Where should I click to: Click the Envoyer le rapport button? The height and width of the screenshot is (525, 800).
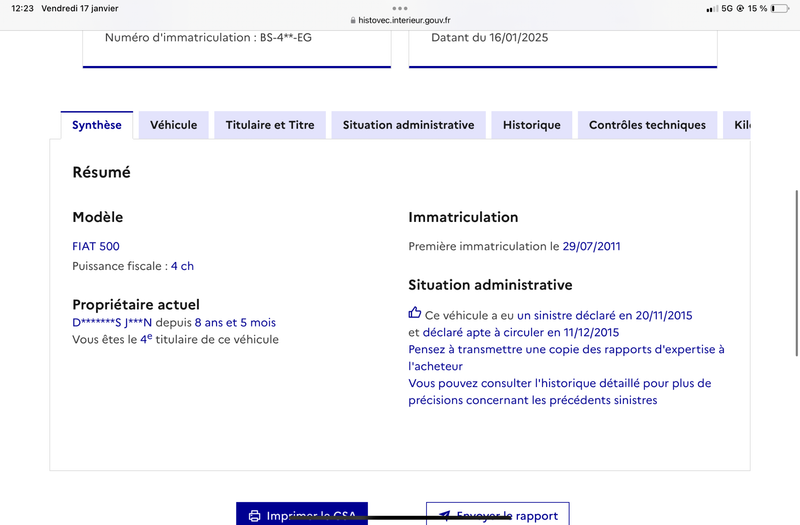click(497, 514)
